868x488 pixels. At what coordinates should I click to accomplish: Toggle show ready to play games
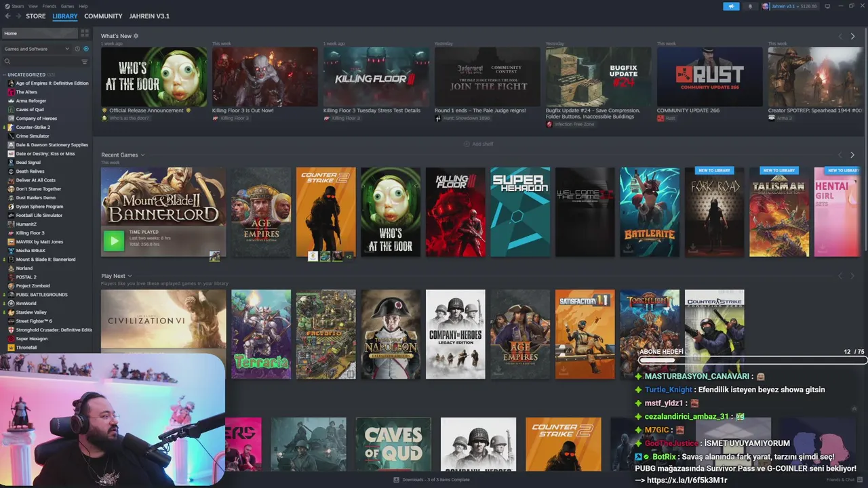(85, 49)
